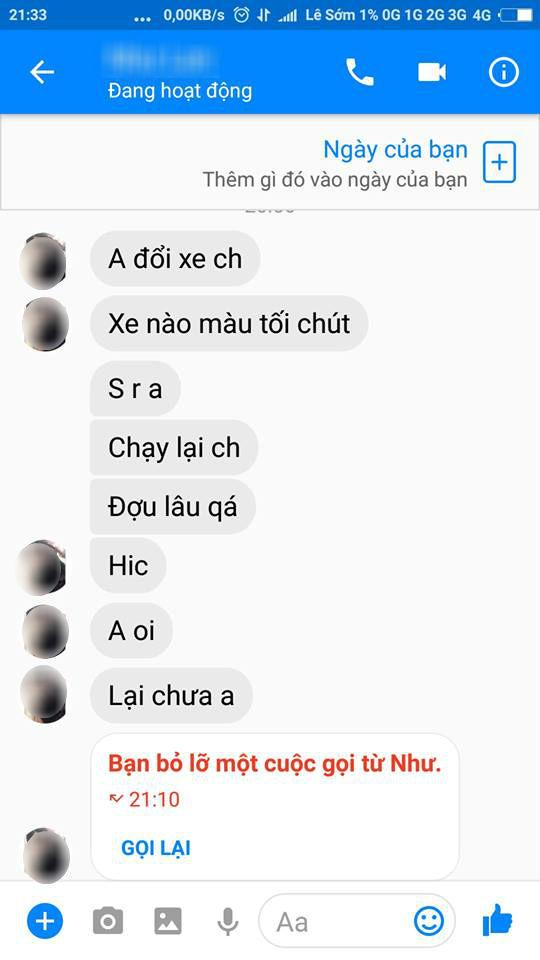Screen dimensions: 540x960
Task: Start a voice call with phone icon
Action: [x=360, y=72]
